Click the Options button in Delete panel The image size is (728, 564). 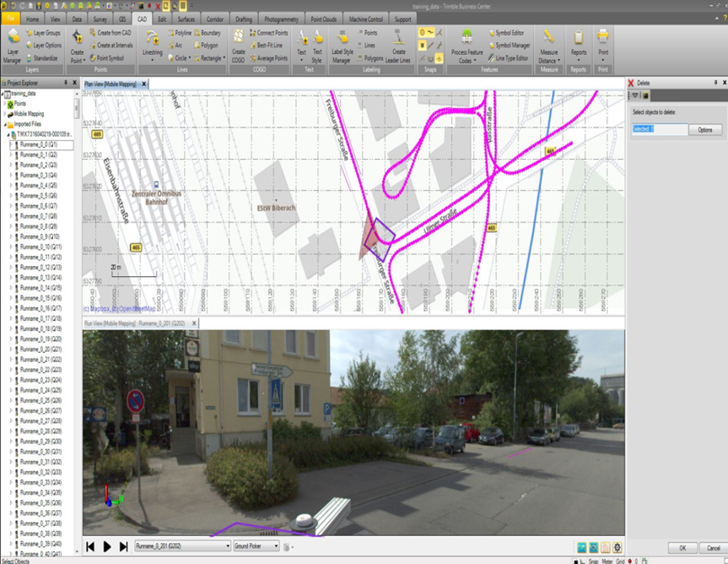pyautogui.click(x=704, y=130)
